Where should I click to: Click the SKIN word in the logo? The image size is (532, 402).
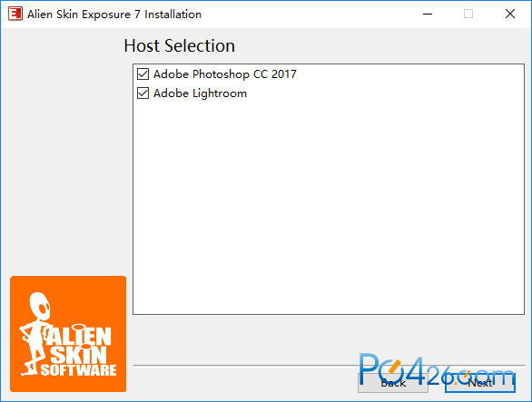coord(79,355)
